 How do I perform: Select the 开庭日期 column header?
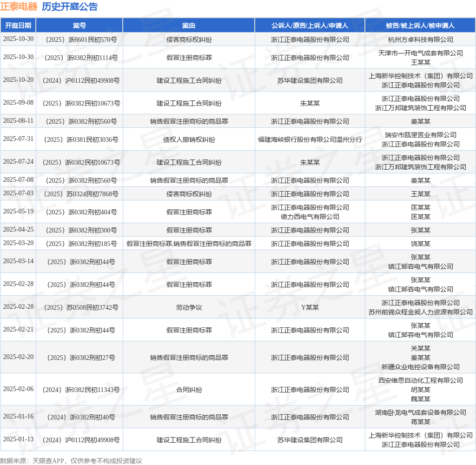pos(18,26)
